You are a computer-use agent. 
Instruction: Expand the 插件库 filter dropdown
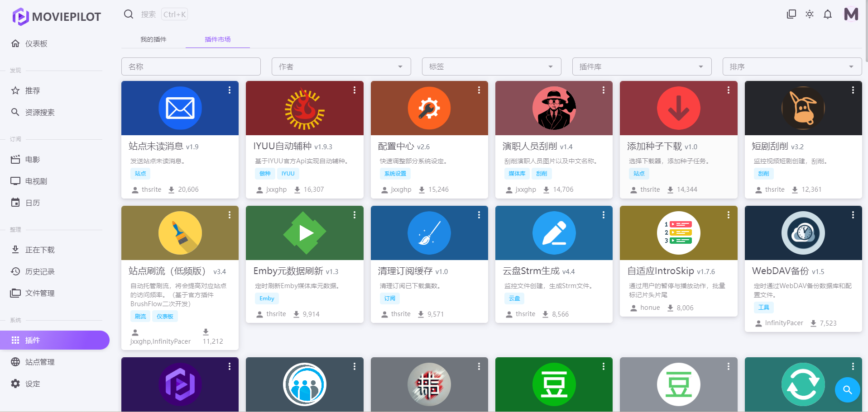coord(642,66)
